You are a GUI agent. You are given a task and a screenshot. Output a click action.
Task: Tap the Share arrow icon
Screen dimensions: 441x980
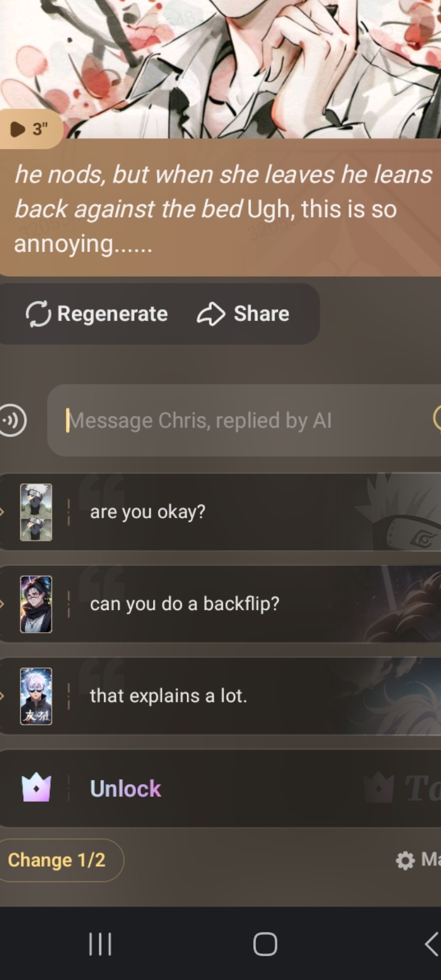point(211,314)
